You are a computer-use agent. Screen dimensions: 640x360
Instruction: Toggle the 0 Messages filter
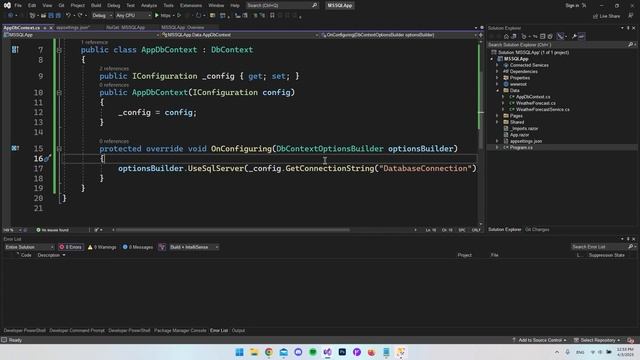point(138,247)
